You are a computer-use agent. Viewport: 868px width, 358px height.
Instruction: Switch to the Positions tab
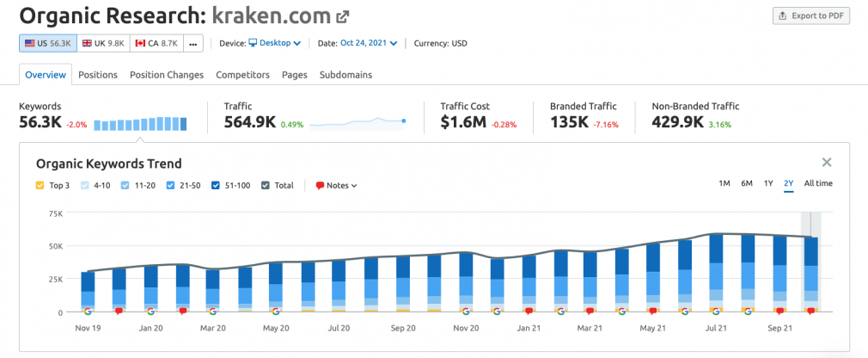pos(98,75)
